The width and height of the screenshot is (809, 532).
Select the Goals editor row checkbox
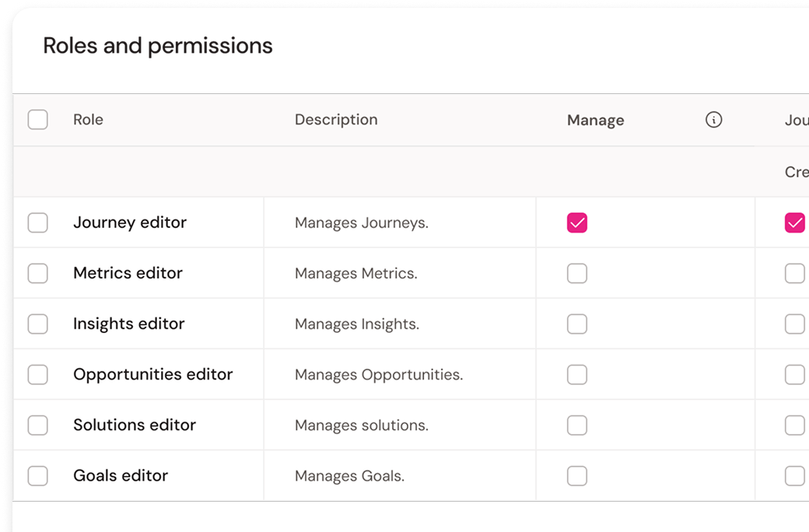[37, 476]
